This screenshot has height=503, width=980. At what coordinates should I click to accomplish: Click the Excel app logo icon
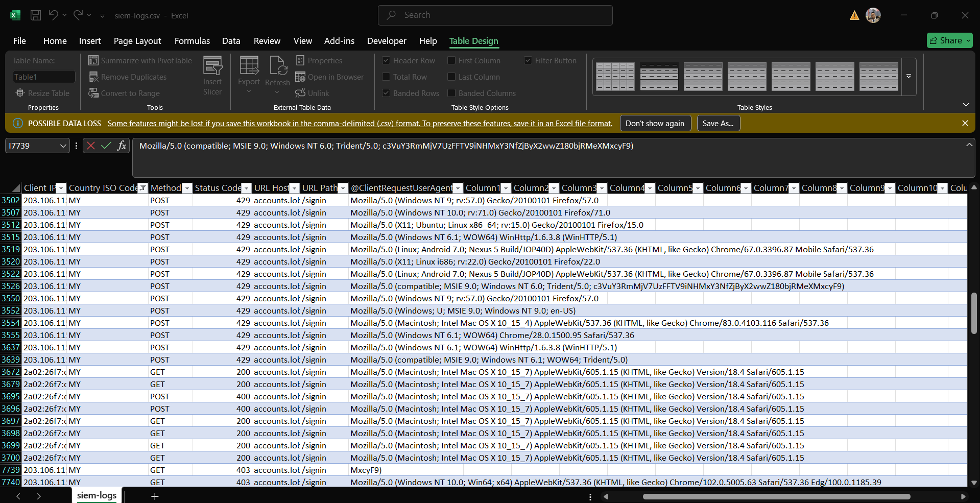point(15,15)
